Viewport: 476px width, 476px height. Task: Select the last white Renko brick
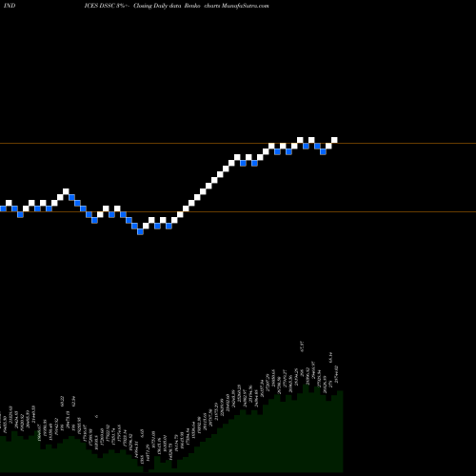click(334, 140)
